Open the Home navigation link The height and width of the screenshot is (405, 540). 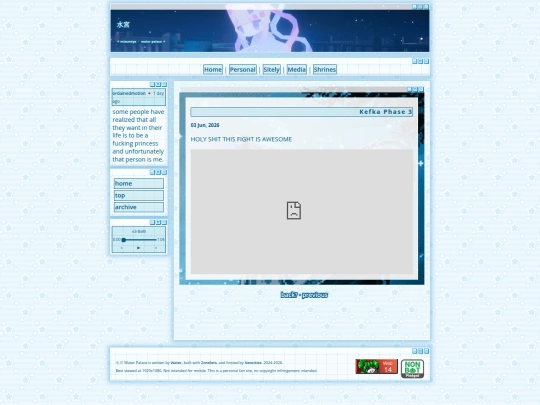tap(213, 70)
